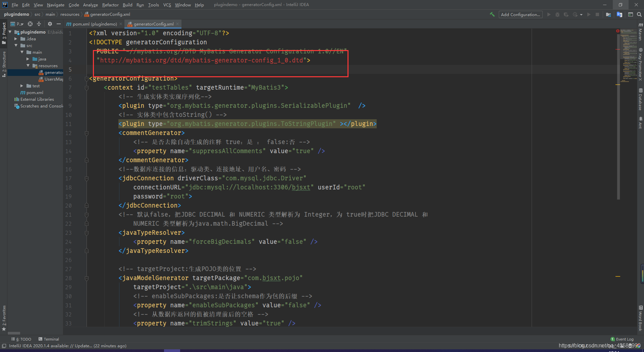Toggle the Key Promoter X tool window
The height and width of the screenshot is (352, 644).
(640, 64)
